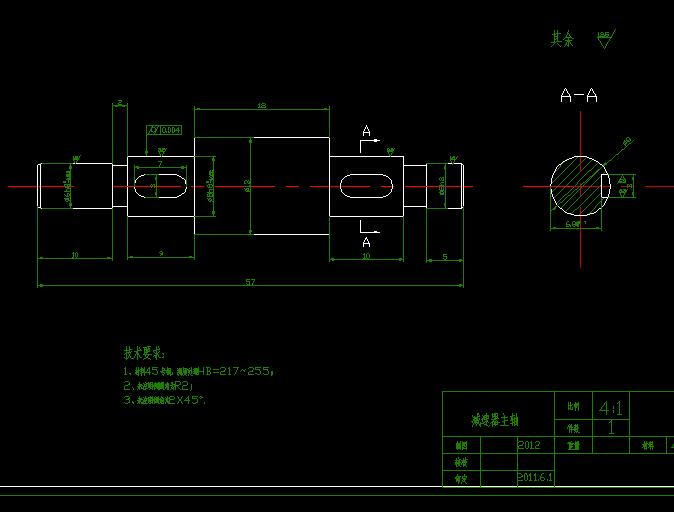Click the '审定' label cell in the bottom row
The width and height of the screenshot is (674, 512).
point(461,479)
